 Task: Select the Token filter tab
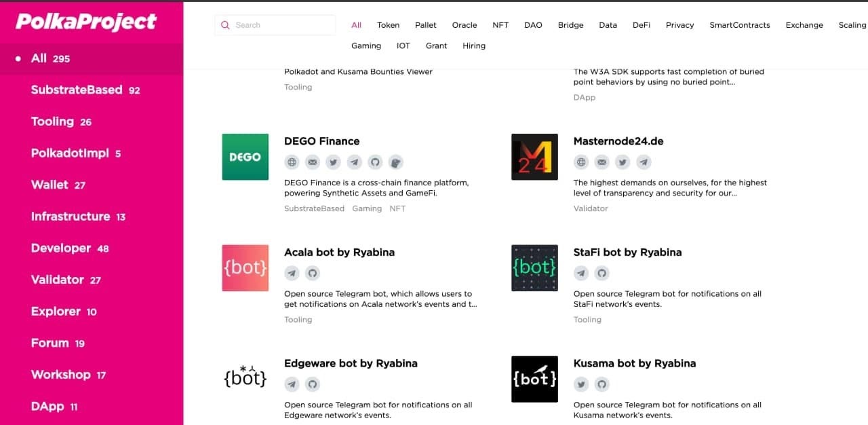(x=389, y=25)
